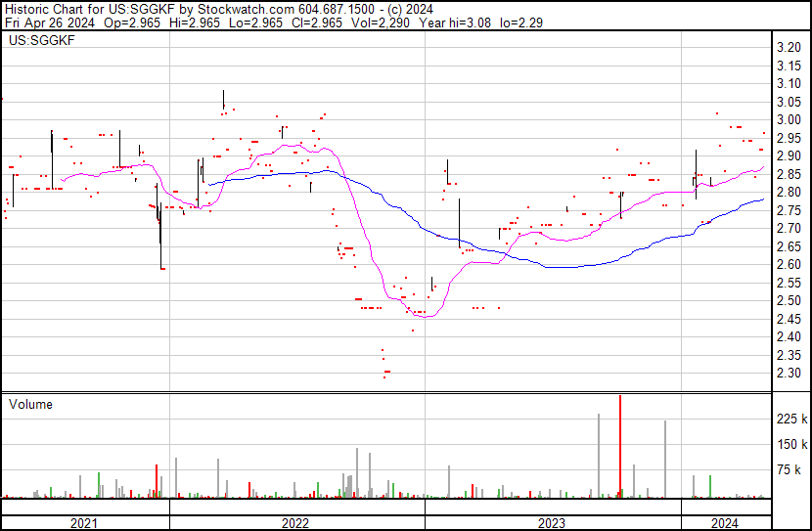Click the '150 k' volume axis label

point(791,444)
